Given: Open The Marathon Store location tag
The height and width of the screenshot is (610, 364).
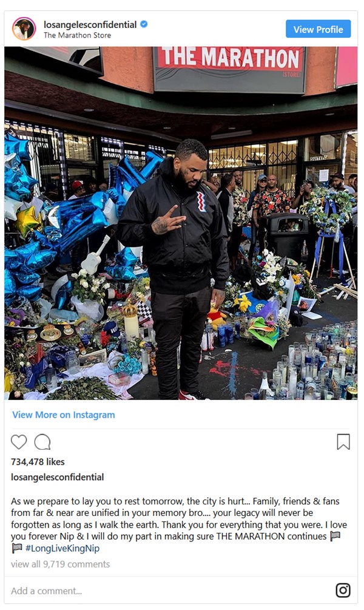Looking at the screenshot, I should click(78, 35).
